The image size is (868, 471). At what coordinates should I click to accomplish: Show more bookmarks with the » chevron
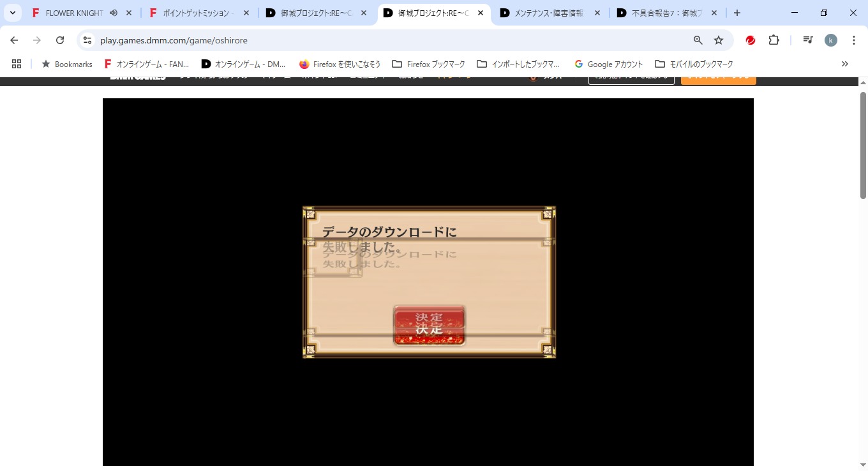(x=845, y=64)
